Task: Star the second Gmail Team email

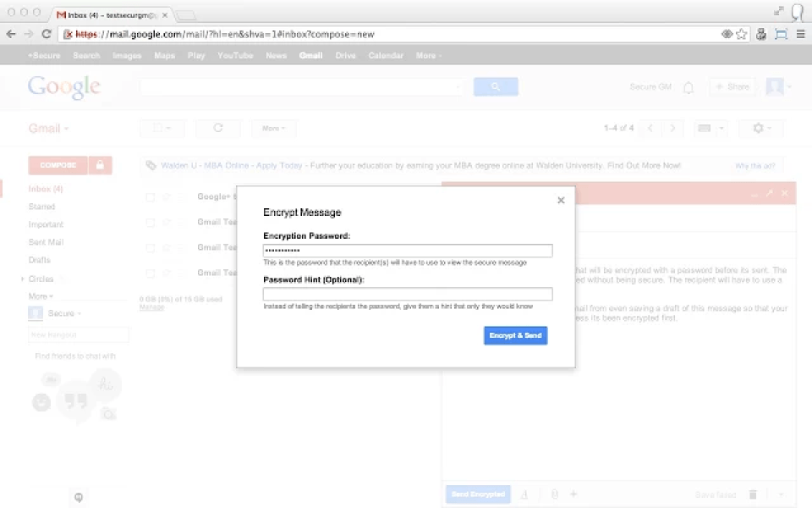Action: click(167, 248)
